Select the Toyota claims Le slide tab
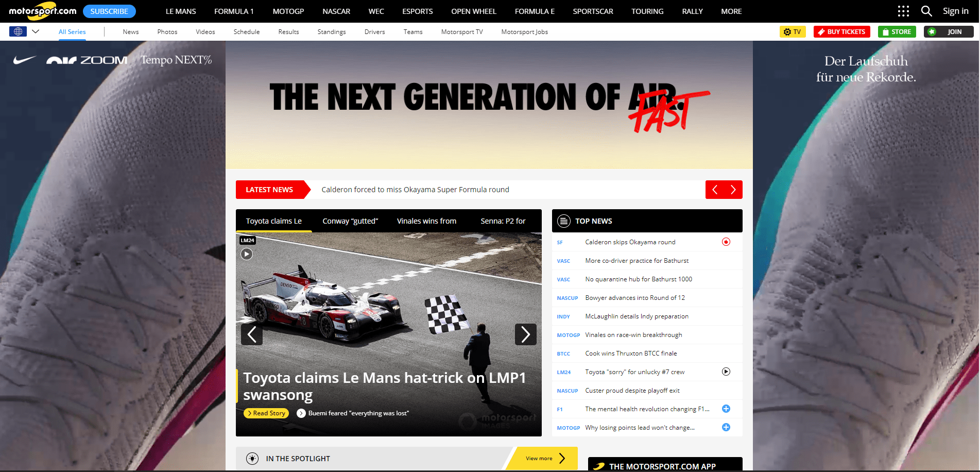The height and width of the screenshot is (472, 980). (x=274, y=221)
